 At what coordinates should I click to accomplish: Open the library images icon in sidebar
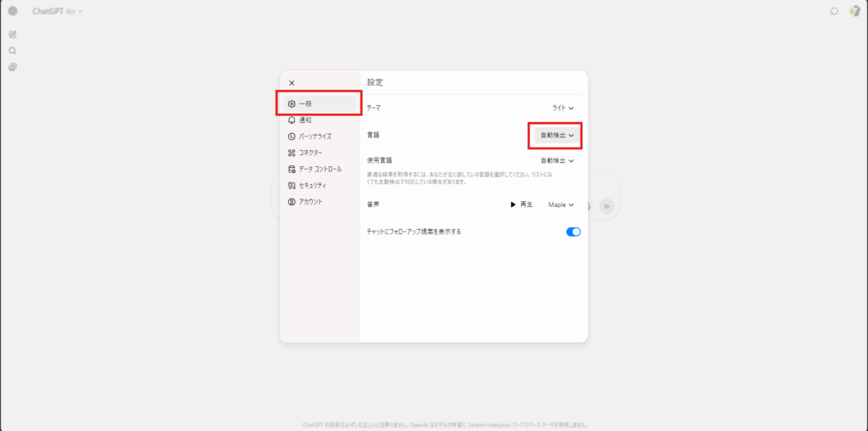coord(12,68)
